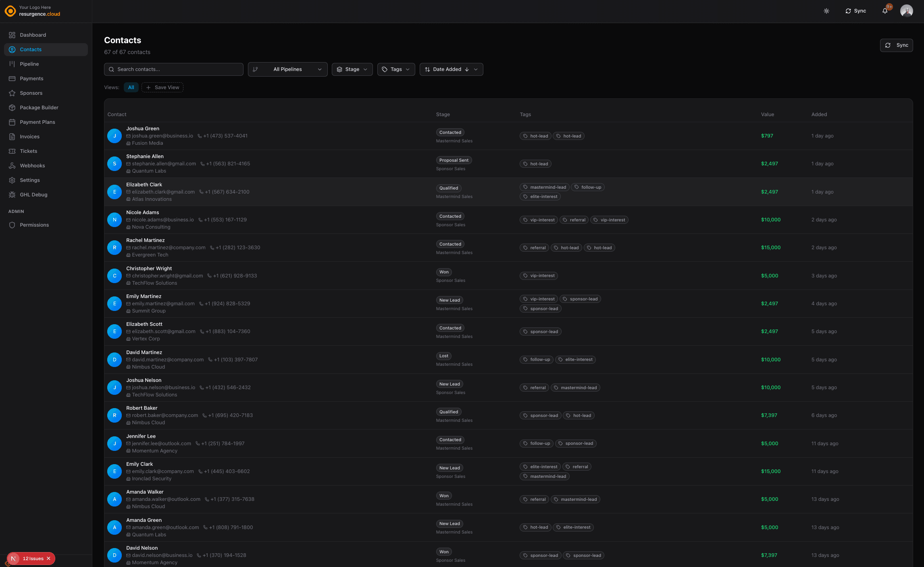Screen dimensions: 924x567
Task: Toggle the Date Added sort direction arrow
Action: point(467,69)
